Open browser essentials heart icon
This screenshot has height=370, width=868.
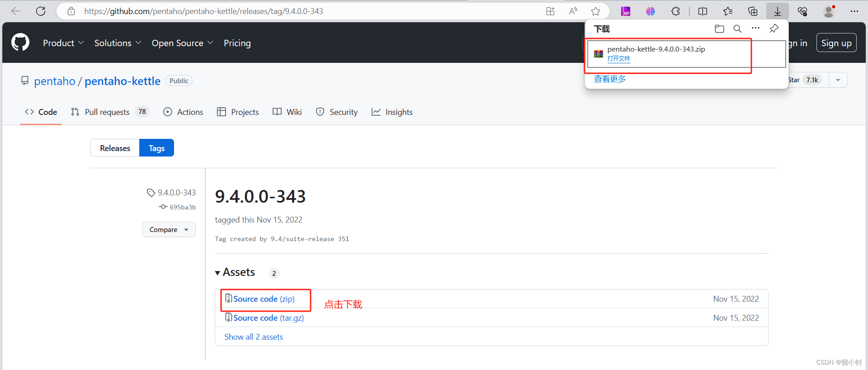click(803, 11)
